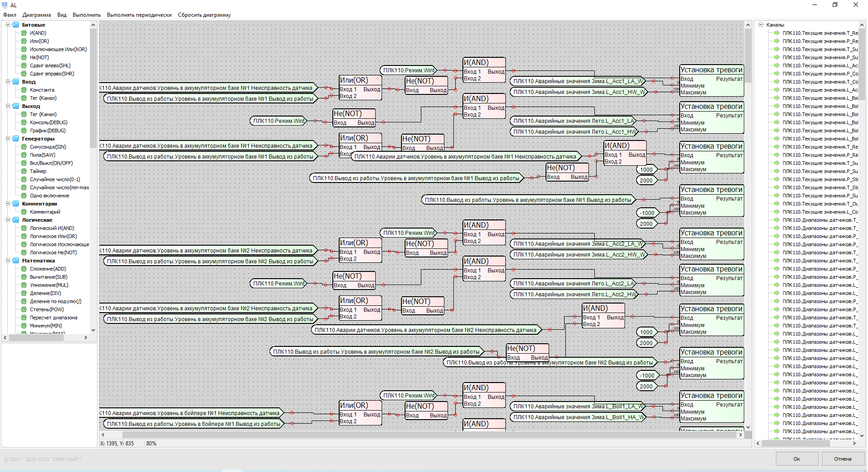Click the Степень(POW) math block icon

coord(24,309)
